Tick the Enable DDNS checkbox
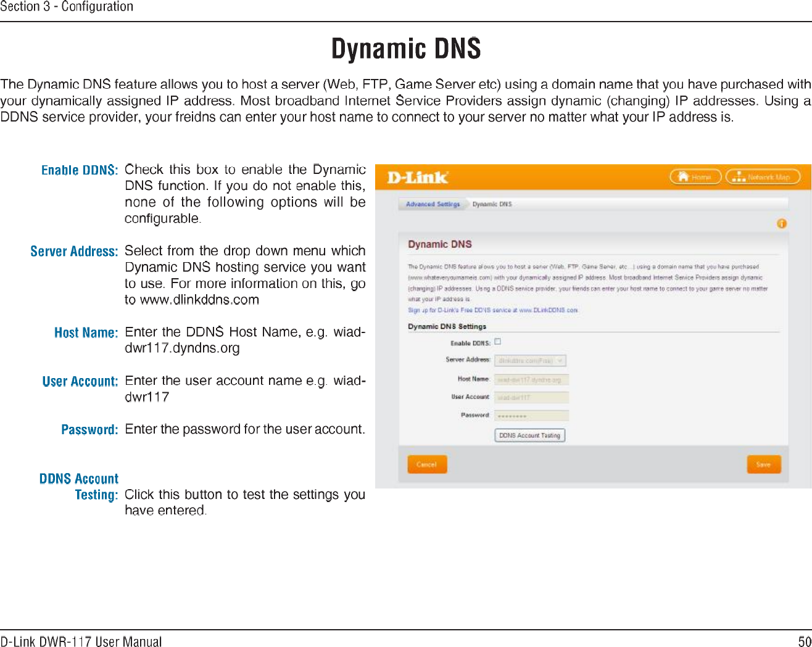 click(497, 341)
